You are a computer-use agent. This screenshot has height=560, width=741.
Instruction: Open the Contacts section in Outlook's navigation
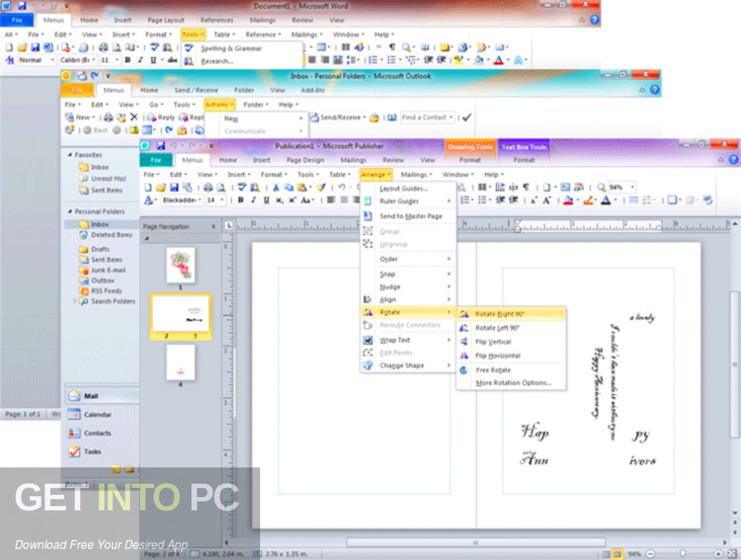point(102,433)
